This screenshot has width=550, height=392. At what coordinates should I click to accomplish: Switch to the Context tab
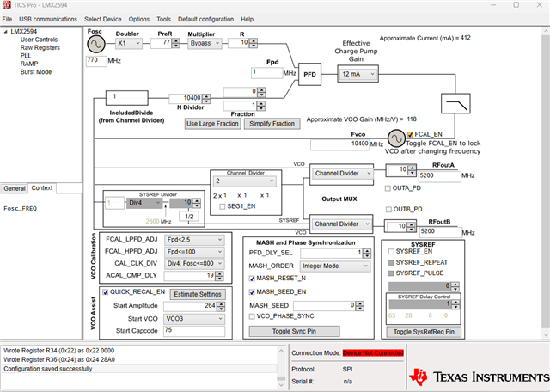click(x=42, y=188)
